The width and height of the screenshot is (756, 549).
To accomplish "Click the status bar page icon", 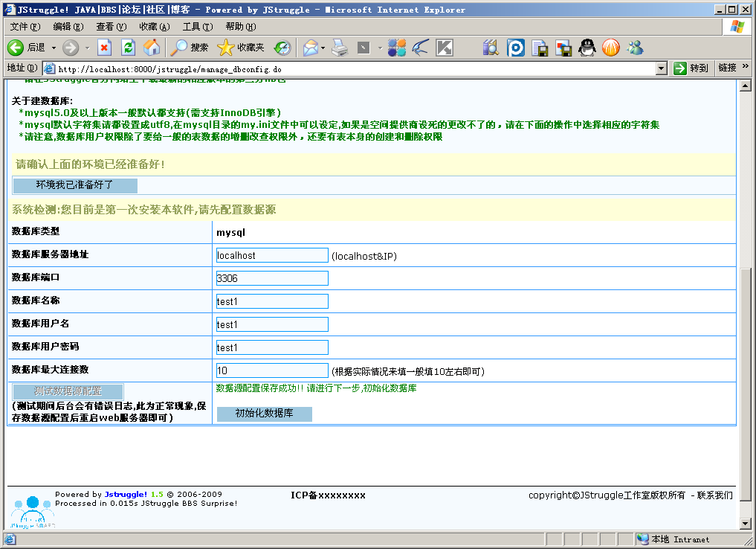I will (10, 539).
